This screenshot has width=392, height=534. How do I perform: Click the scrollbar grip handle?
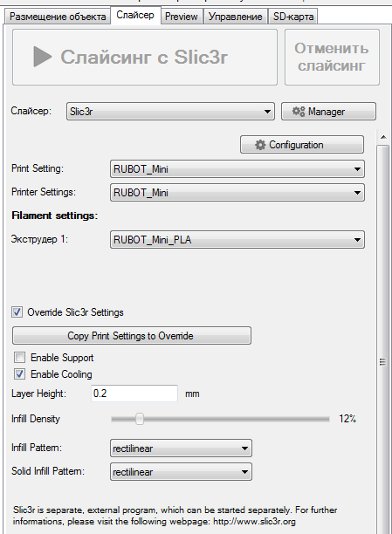(x=382, y=362)
